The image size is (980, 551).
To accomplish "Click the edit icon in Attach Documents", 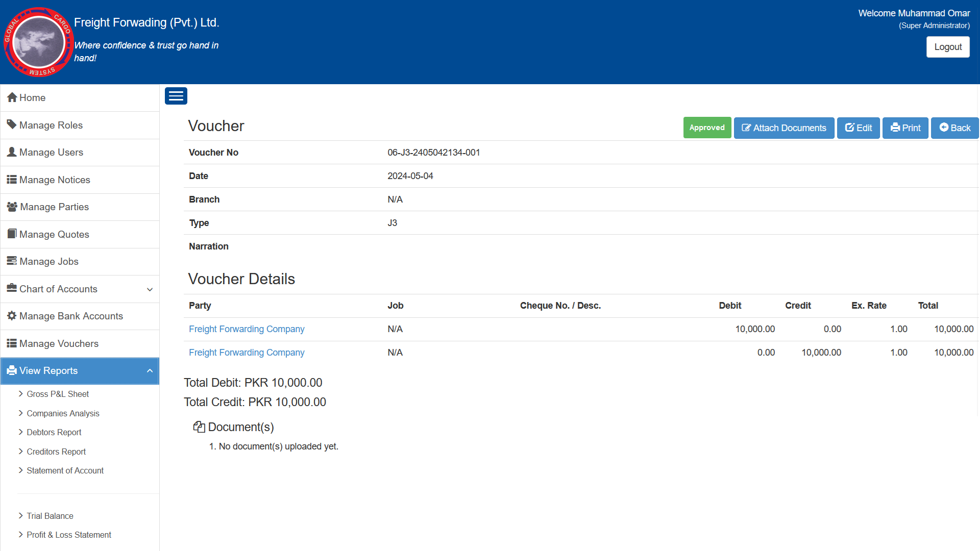I will click(x=746, y=128).
